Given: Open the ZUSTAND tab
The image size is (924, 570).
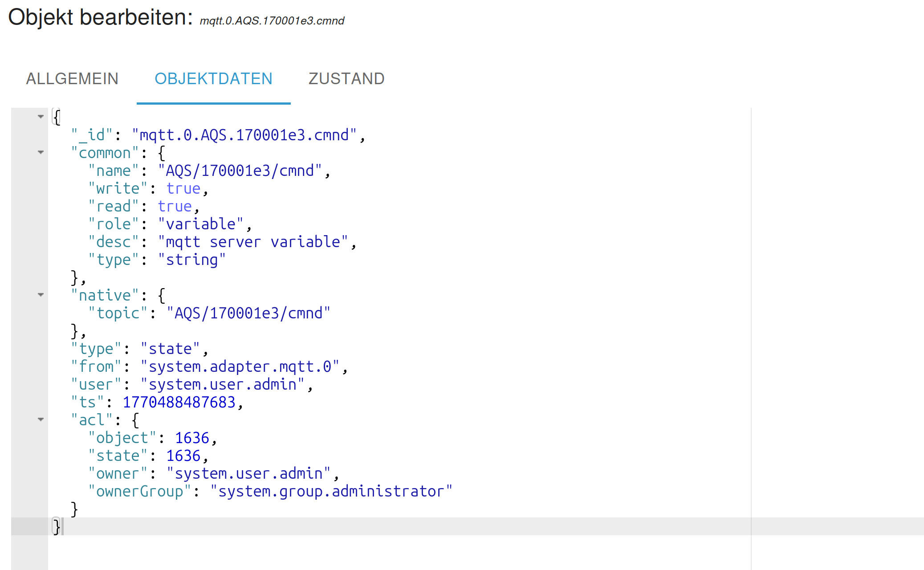Looking at the screenshot, I should pos(346,79).
